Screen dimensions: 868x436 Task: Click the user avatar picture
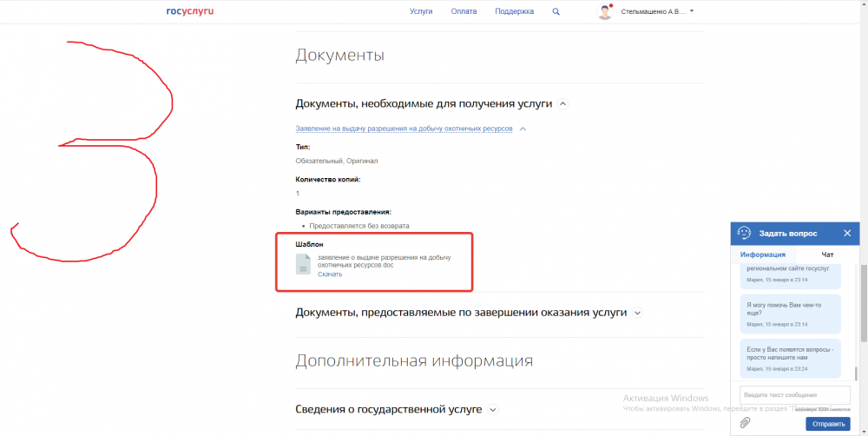pyautogui.click(x=605, y=11)
